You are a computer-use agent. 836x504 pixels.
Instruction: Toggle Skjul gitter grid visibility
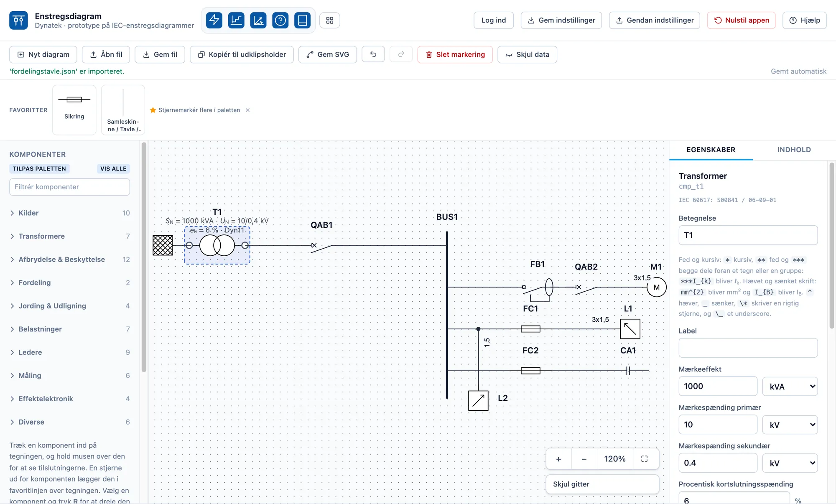click(x=602, y=484)
